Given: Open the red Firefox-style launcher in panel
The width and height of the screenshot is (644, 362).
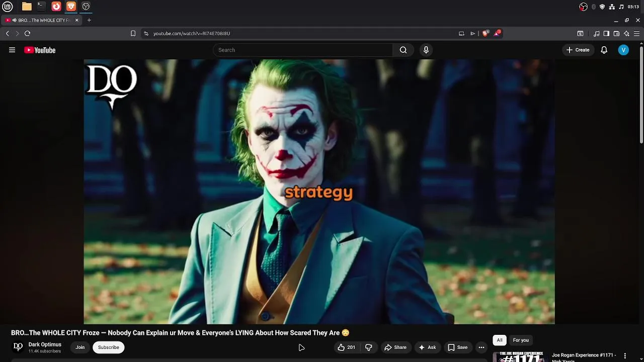Looking at the screenshot, I should pyautogui.click(x=56, y=7).
